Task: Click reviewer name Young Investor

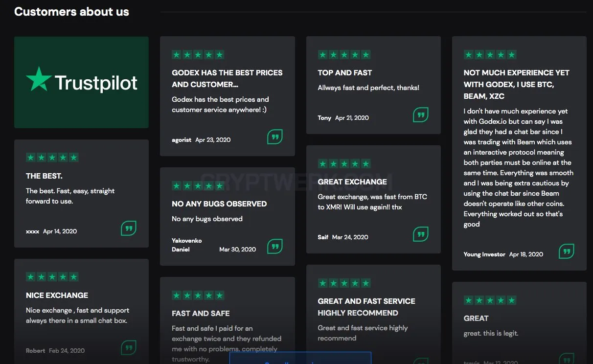Action: [x=484, y=254]
